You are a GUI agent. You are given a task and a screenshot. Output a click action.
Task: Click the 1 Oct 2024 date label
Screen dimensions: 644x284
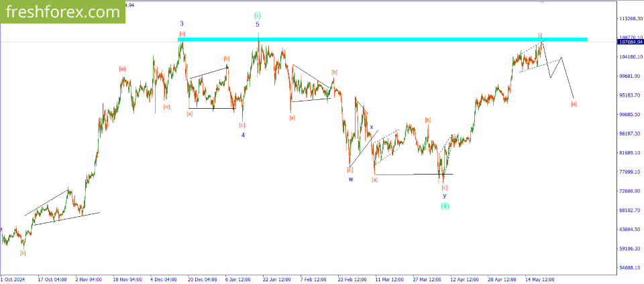click(12, 280)
